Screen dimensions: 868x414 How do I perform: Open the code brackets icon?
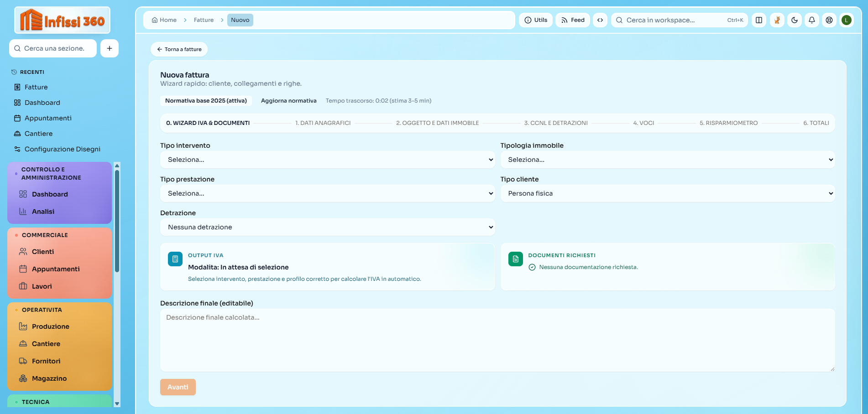pos(600,20)
